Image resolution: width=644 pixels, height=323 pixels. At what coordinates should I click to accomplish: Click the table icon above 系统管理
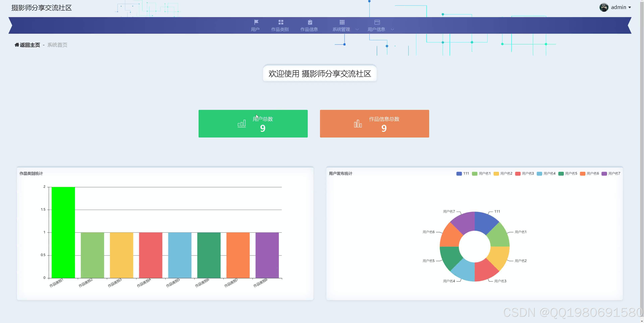pos(341,22)
